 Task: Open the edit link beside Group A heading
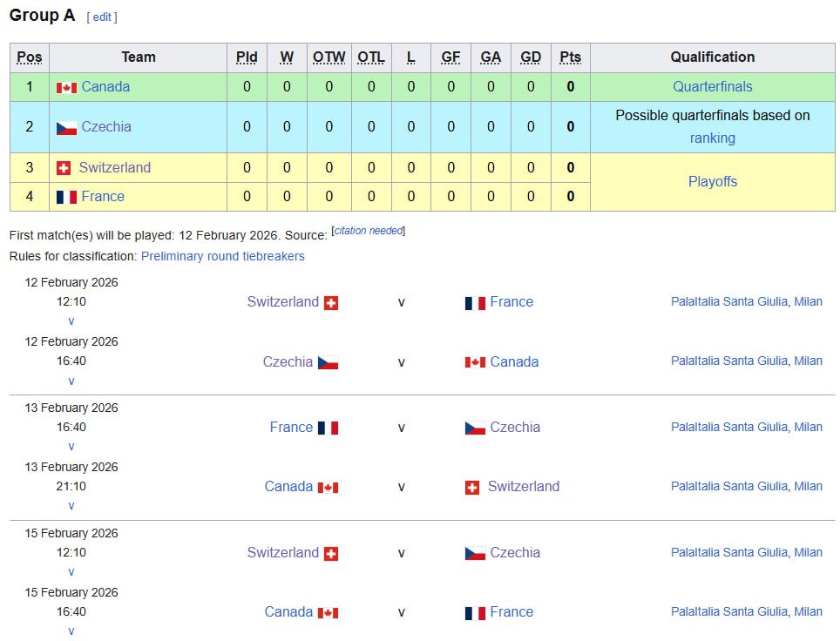pos(102,17)
